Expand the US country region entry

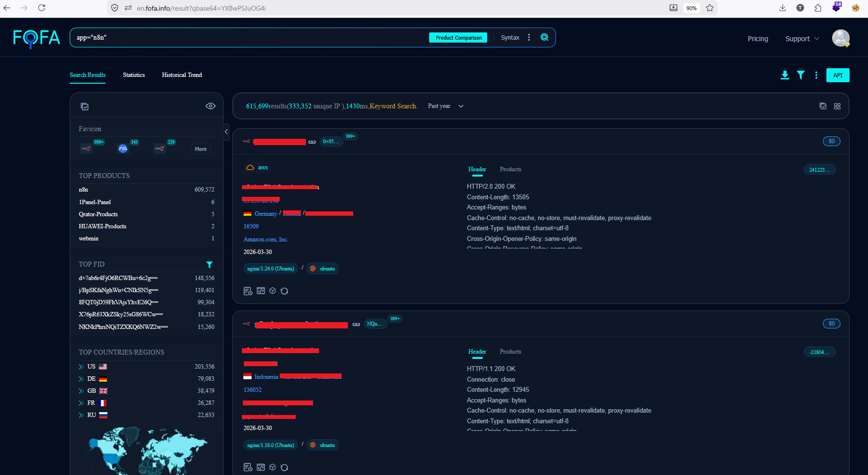pyautogui.click(x=81, y=367)
